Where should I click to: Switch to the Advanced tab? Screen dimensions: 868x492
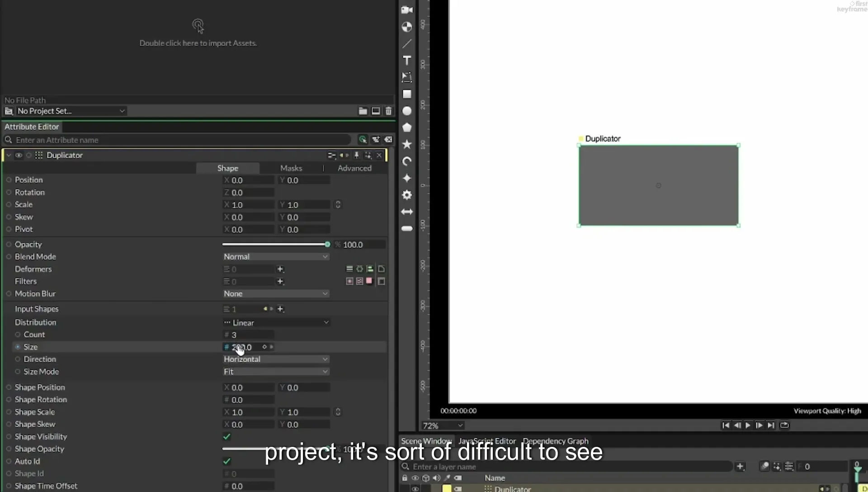(x=354, y=168)
